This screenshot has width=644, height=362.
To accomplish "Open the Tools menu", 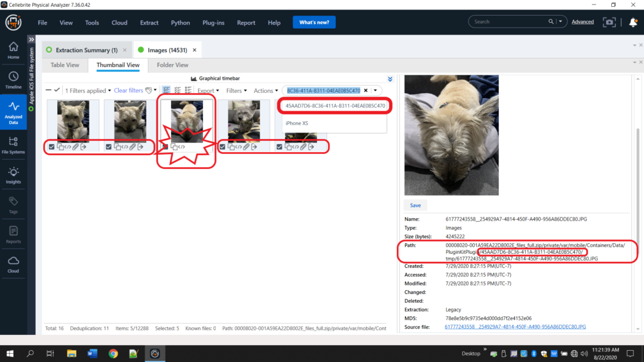I will [92, 23].
